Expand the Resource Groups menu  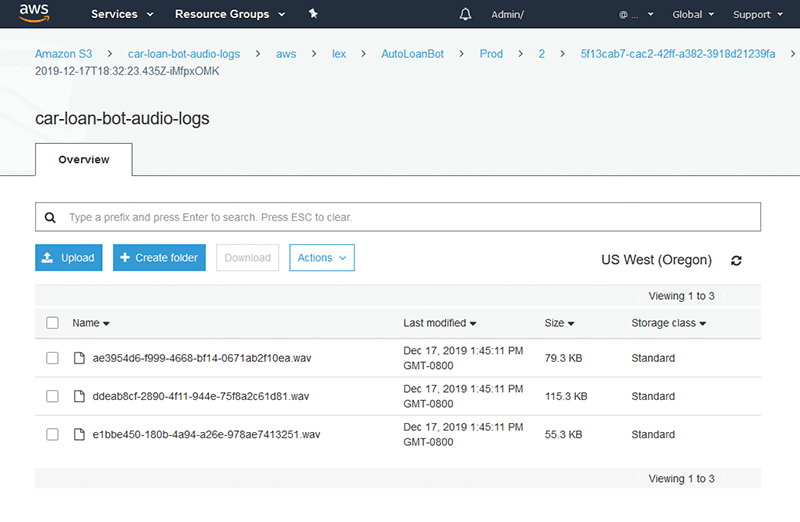coord(230,14)
